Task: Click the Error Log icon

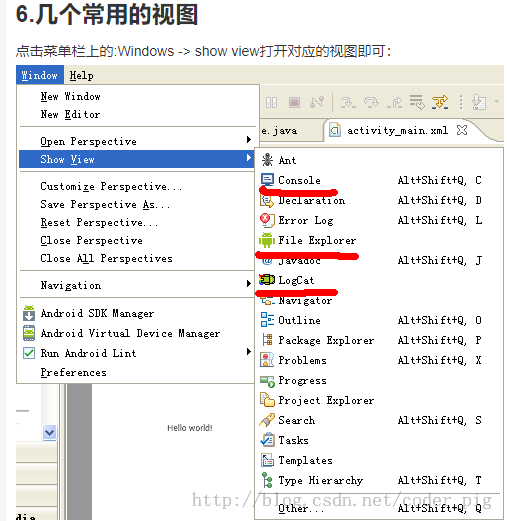Action: (x=267, y=220)
